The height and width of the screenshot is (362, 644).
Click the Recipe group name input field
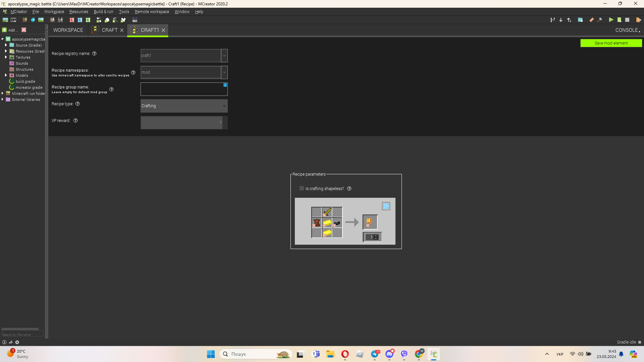tap(183, 89)
